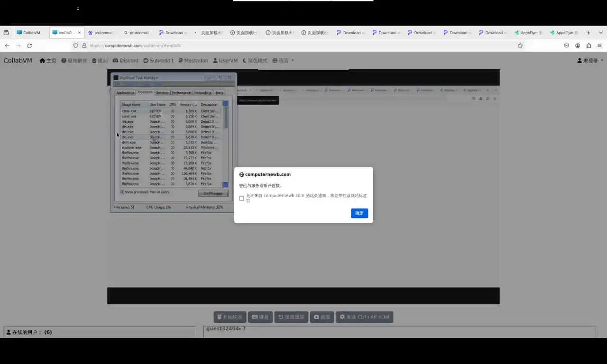This screenshot has height=364, width=607.
Task: Click the Nightly description cell
Action: (206, 168)
